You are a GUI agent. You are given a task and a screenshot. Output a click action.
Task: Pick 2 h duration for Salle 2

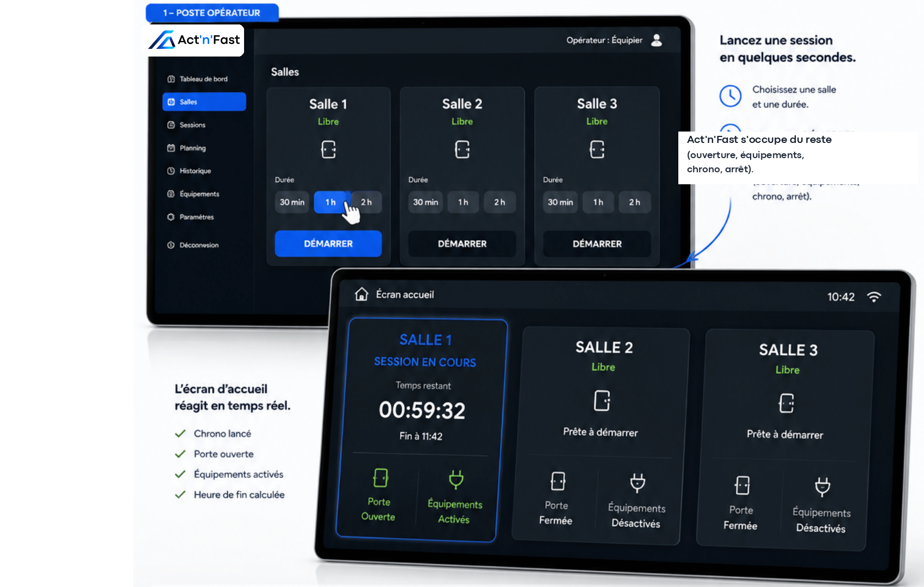click(500, 202)
